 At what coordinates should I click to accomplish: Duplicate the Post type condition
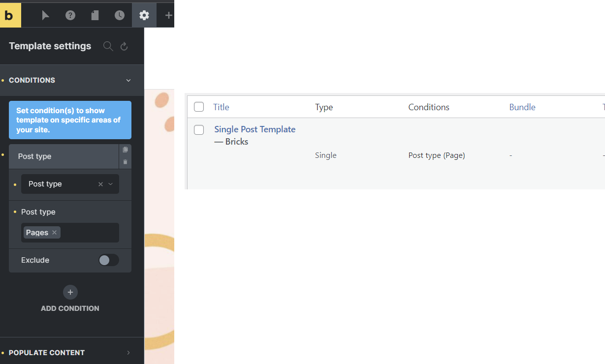[x=125, y=150]
